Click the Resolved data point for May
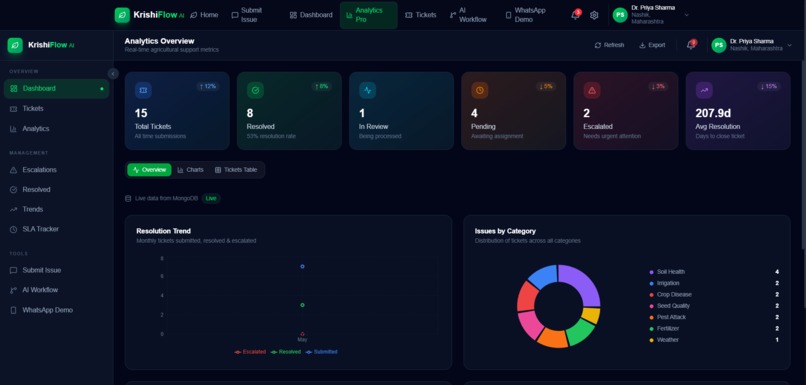 302,305
